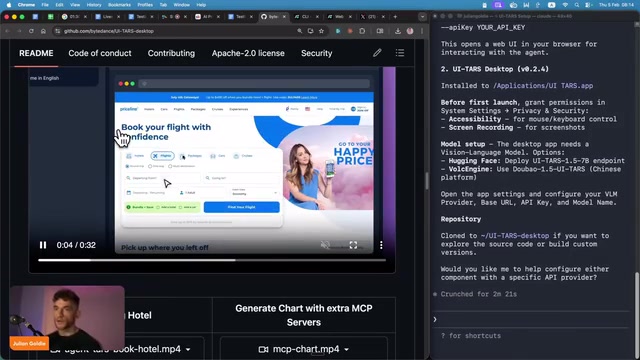Open the Contributing tab
The height and width of the screenshot is (360, 640).
171,53
